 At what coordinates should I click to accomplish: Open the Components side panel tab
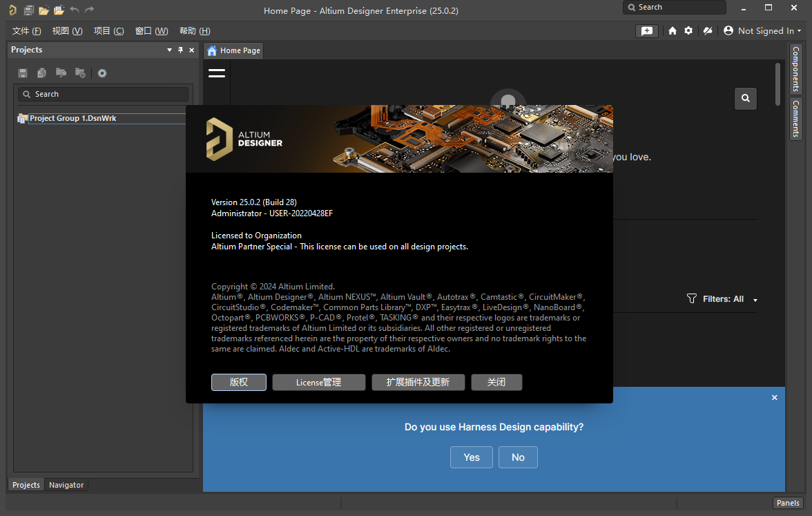pyautogui.click(x=796, y=69)
